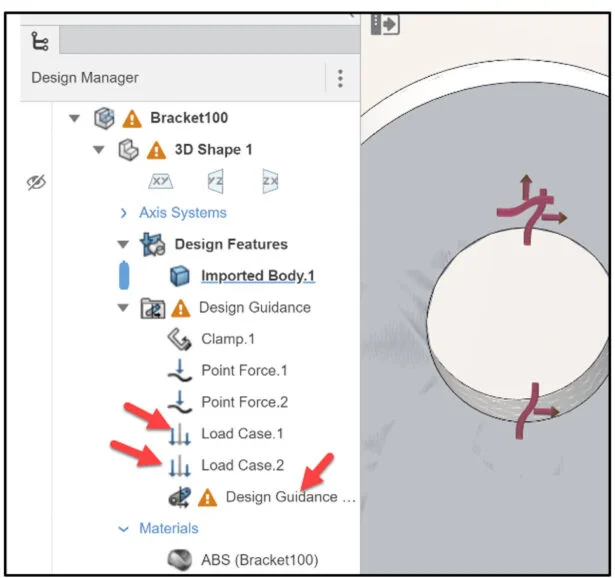Select the 3D Shape 1 label

pos(213,149)
